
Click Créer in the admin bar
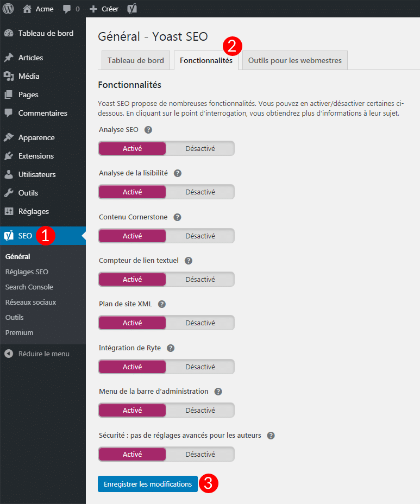(110, 9)
